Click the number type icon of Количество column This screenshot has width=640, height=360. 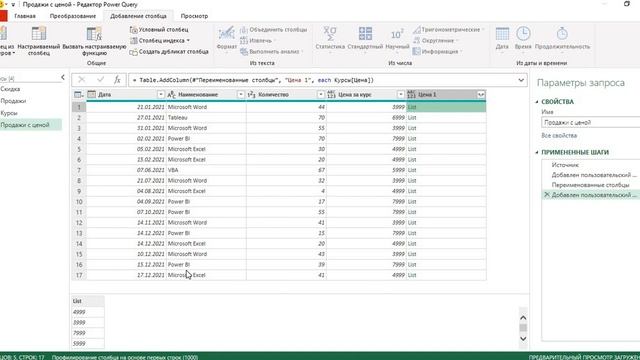pos(252,95)
